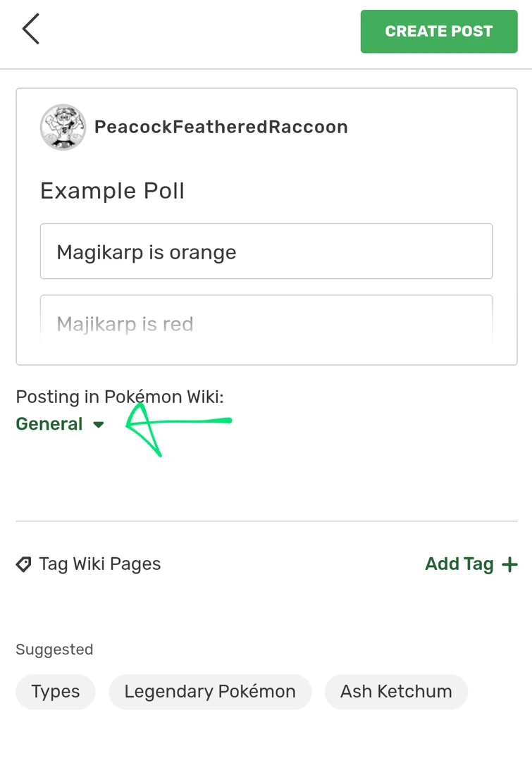The width and height of the screenshot is (532, 763).
Task: Click the 'Posting in Pokémon Wiki:' label
Action: coord(120,397)
